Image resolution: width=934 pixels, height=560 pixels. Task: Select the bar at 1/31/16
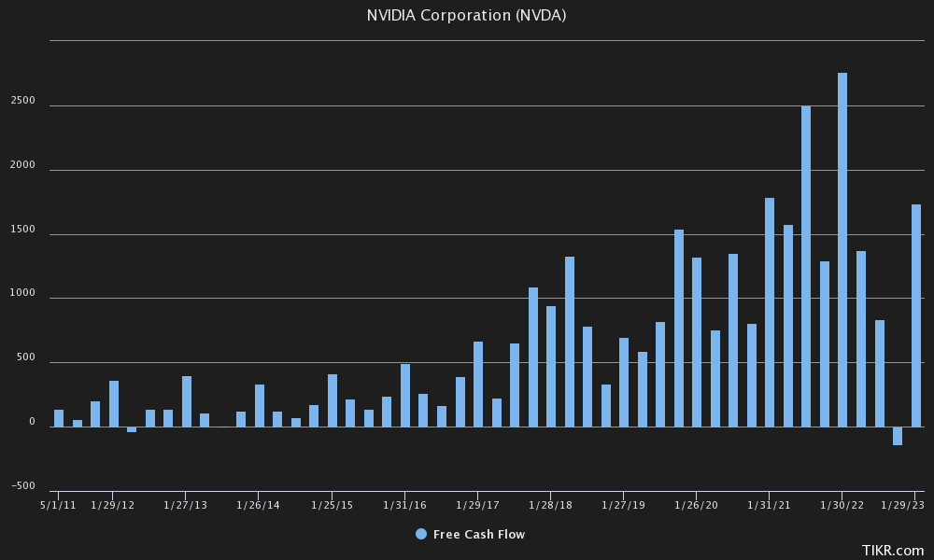pos(405,396)
